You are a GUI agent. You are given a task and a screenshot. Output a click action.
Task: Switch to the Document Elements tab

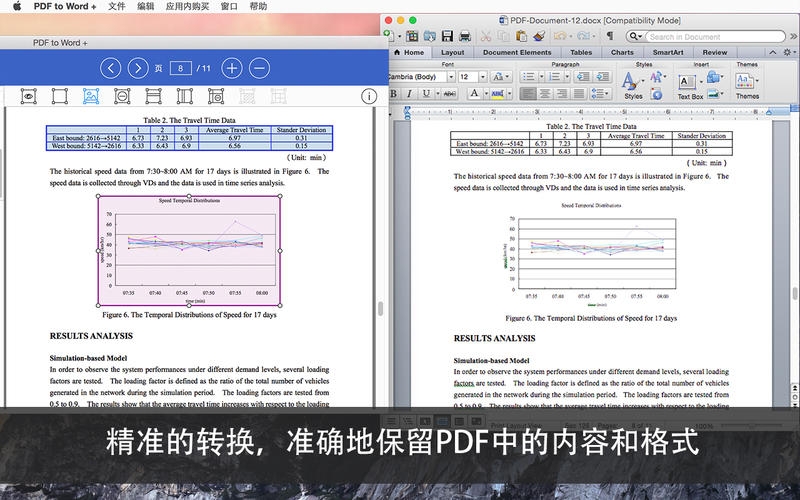[517, 52]
